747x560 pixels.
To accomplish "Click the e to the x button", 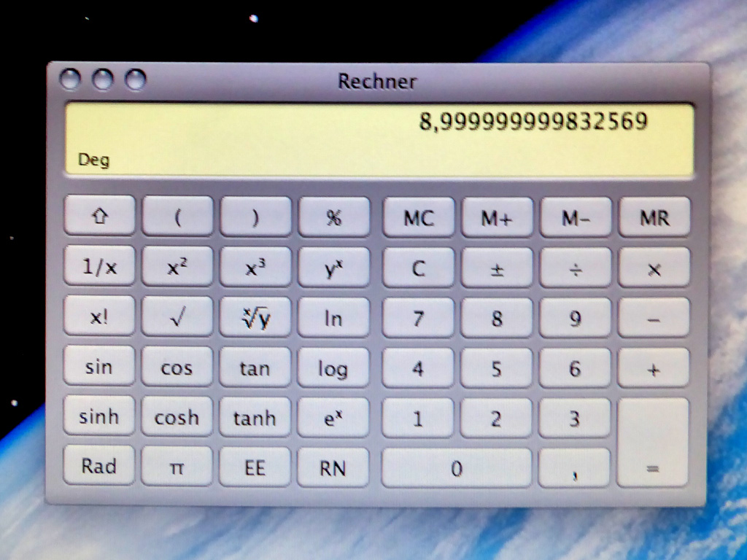I will coord(333,418).
